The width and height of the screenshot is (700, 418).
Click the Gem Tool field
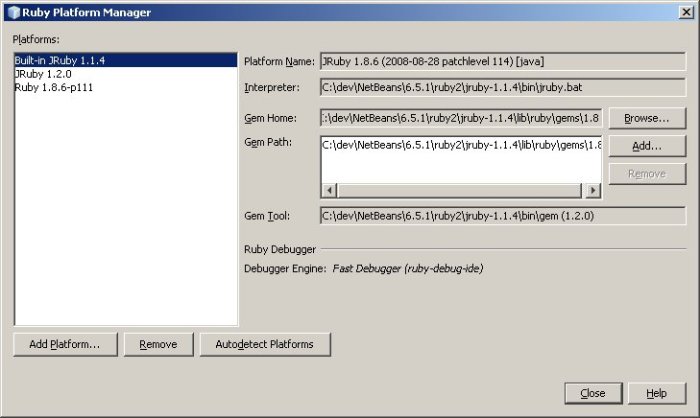pyautogui.click(x=503, y=216)
